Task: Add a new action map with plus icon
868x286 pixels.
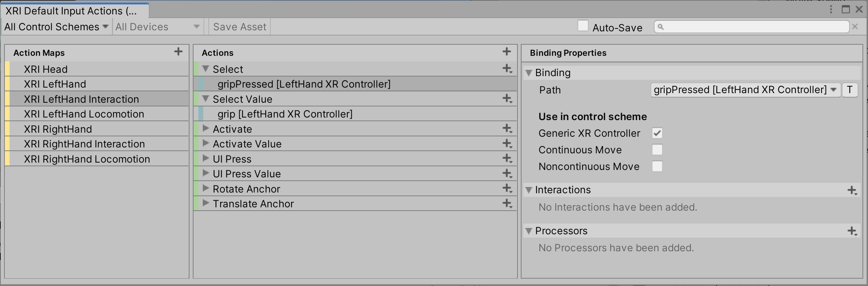Action: (178, 52)
